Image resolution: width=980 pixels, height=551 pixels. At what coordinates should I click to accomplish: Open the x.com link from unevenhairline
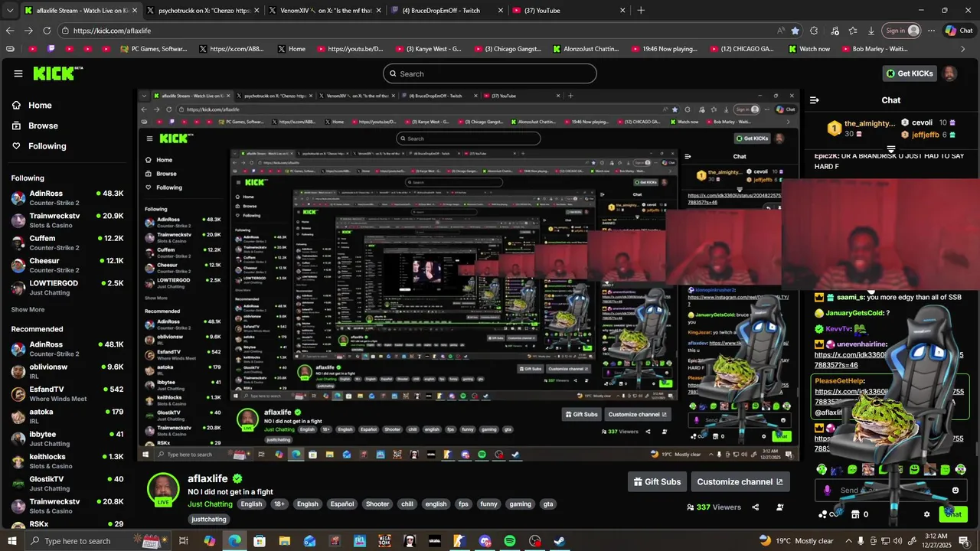click(x=889, y=360)
